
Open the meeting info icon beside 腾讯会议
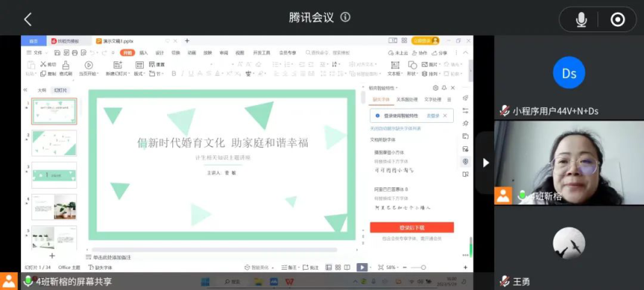tap(345, 16)
